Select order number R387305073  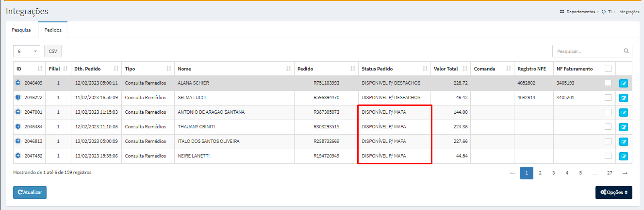327,112
